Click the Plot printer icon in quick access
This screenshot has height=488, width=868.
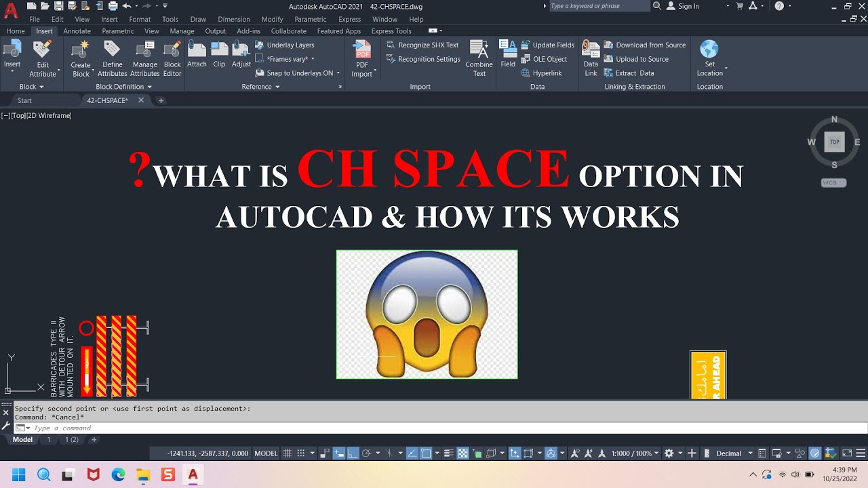coord(112,6)
